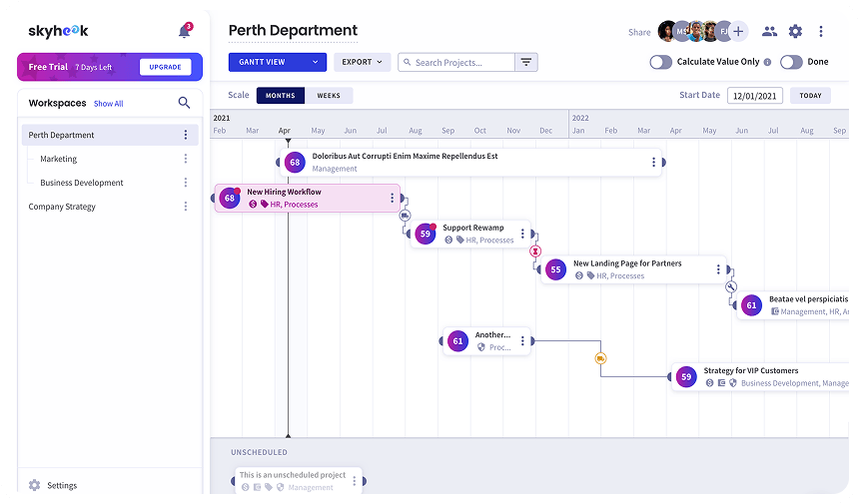Image resolution: width=859 pixels, height=504 pixels.
Task: Click New Hiring Workflow project title
Action: click(x=284, y=192)
